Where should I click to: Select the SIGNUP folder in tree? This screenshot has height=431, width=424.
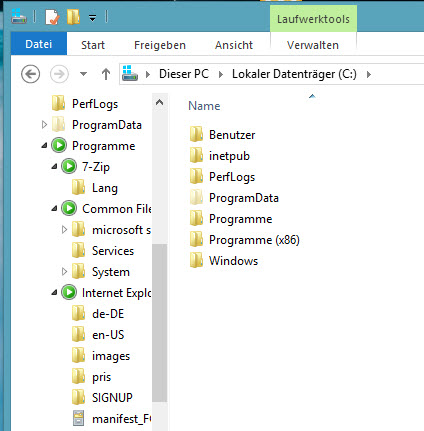pyautogui.click(x=112, y=398)
